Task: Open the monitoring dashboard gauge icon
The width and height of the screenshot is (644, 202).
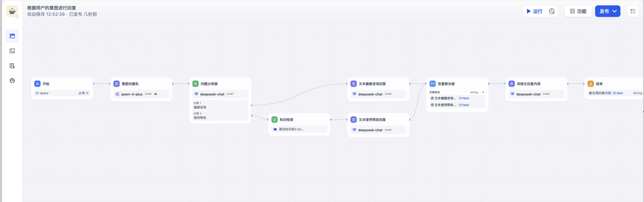Action: click(12, 81)
